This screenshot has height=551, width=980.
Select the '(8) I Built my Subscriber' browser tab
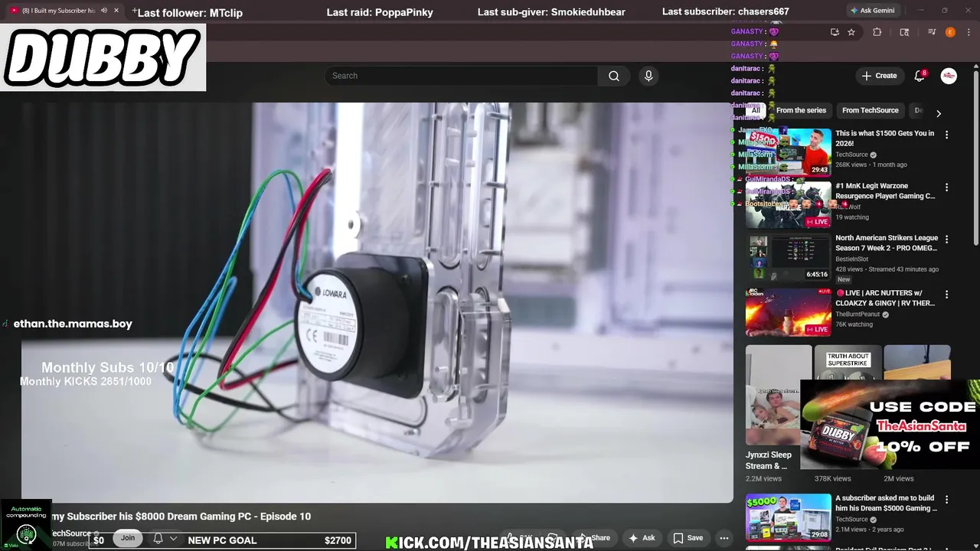(x=63, y=11)
